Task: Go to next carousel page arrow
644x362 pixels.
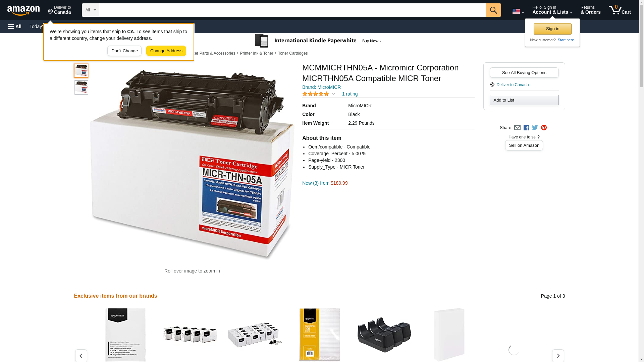Action: pos(558,356)
